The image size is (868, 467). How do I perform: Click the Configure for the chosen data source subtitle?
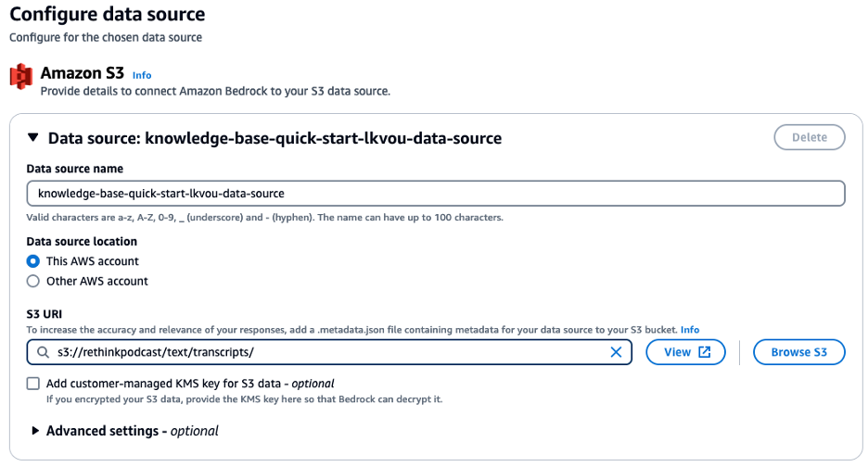[106, 38]
